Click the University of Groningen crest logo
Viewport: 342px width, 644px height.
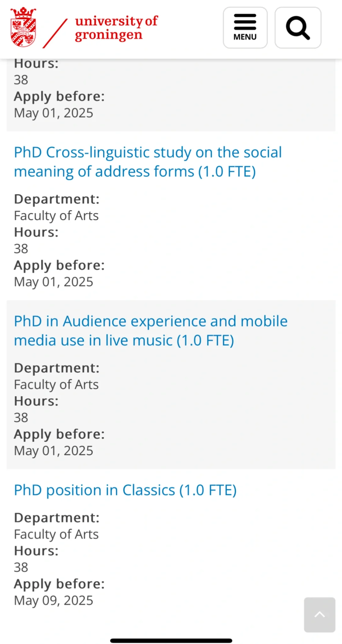(x=23, y=28)
